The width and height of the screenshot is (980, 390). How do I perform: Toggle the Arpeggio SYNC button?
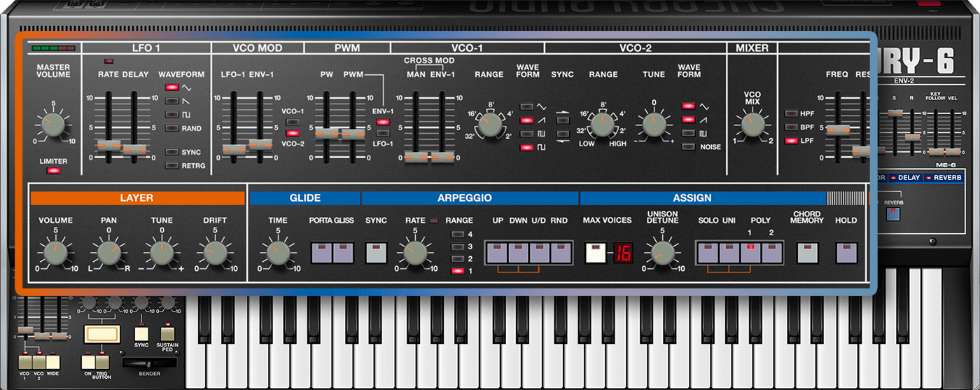[376, 252]
